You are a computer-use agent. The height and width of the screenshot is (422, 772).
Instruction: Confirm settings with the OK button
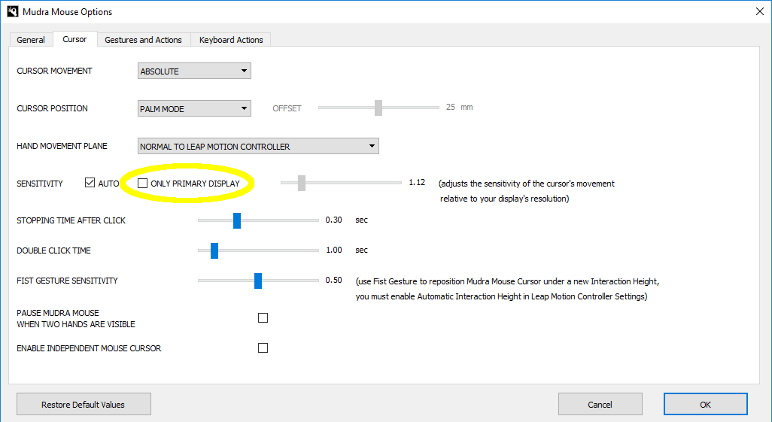tap(706, 404)
